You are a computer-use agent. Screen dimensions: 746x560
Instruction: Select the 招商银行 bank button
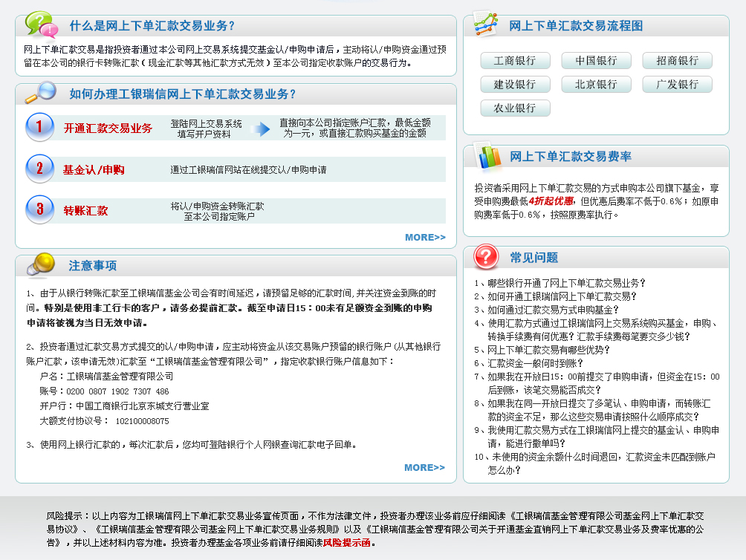(x=678, y=60)
